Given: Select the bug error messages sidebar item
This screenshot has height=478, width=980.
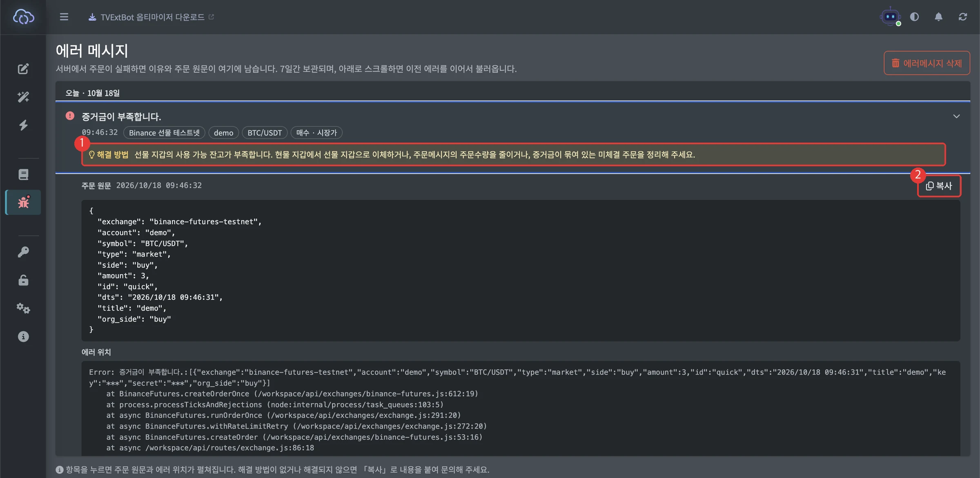Looking at the screenshot, I should (23, 202).
